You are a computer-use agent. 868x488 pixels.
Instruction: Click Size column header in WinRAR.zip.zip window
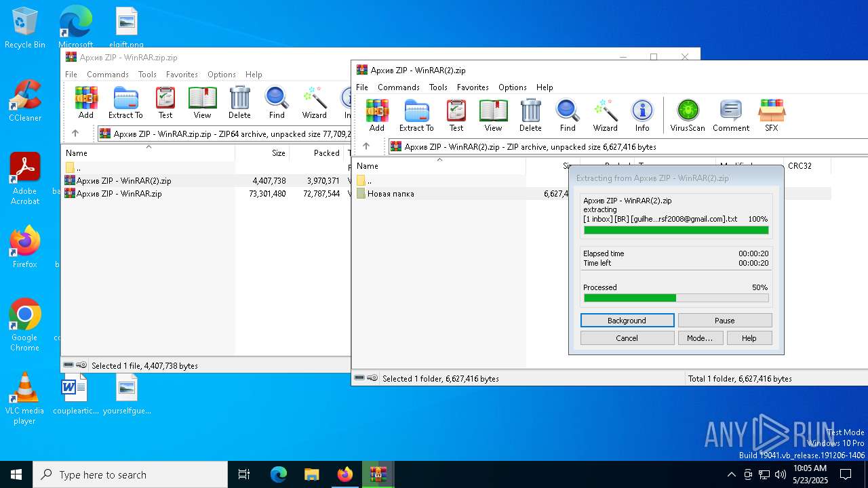coord(262,153)
